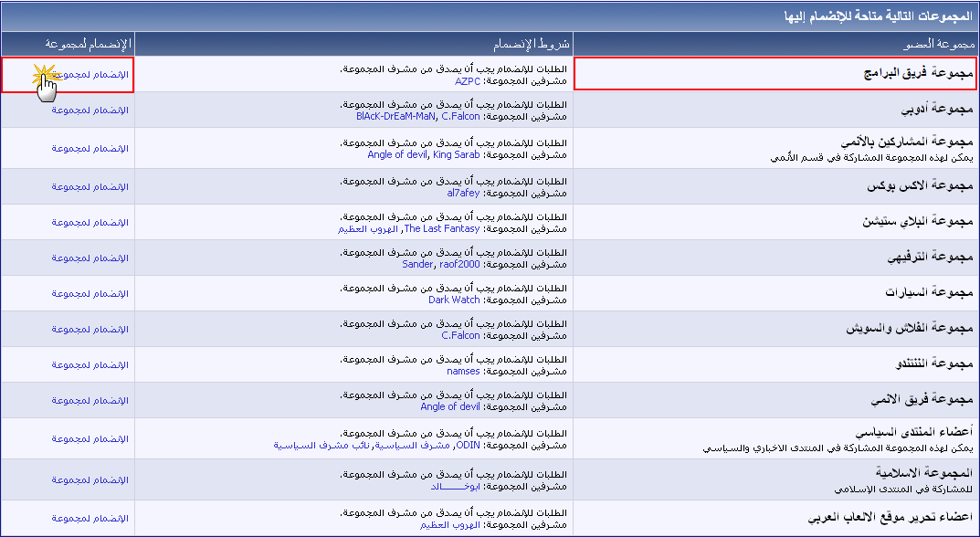
Task: Click King Sarab moderator name
Action: tap(455, 155)
